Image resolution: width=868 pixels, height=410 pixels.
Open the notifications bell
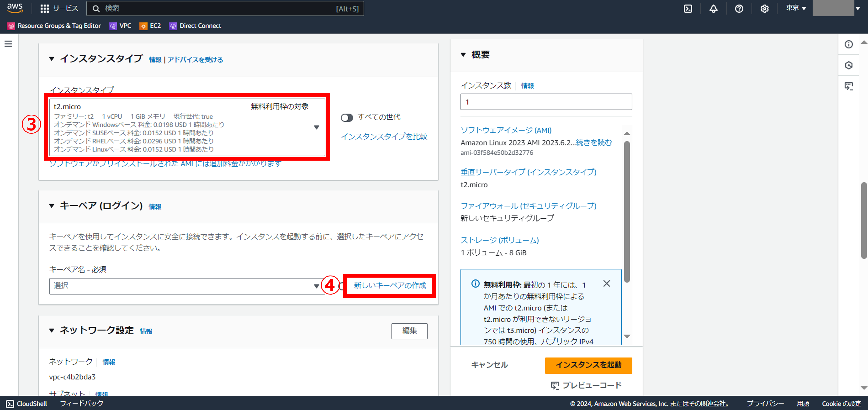(713, 9)
